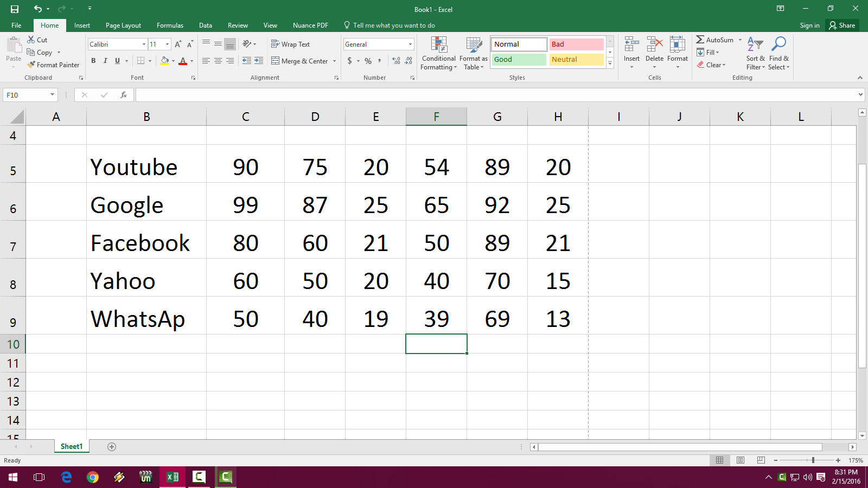Open the File menu
This screenshot has width=868, height=488.
click(16, 25)
